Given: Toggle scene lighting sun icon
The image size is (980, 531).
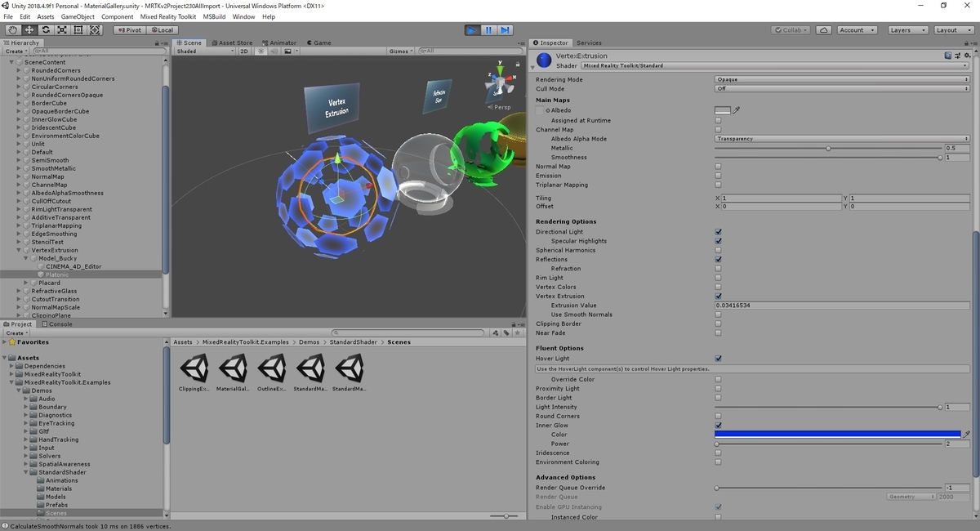Looking at the screenshot, I should (x=261, y=51).
